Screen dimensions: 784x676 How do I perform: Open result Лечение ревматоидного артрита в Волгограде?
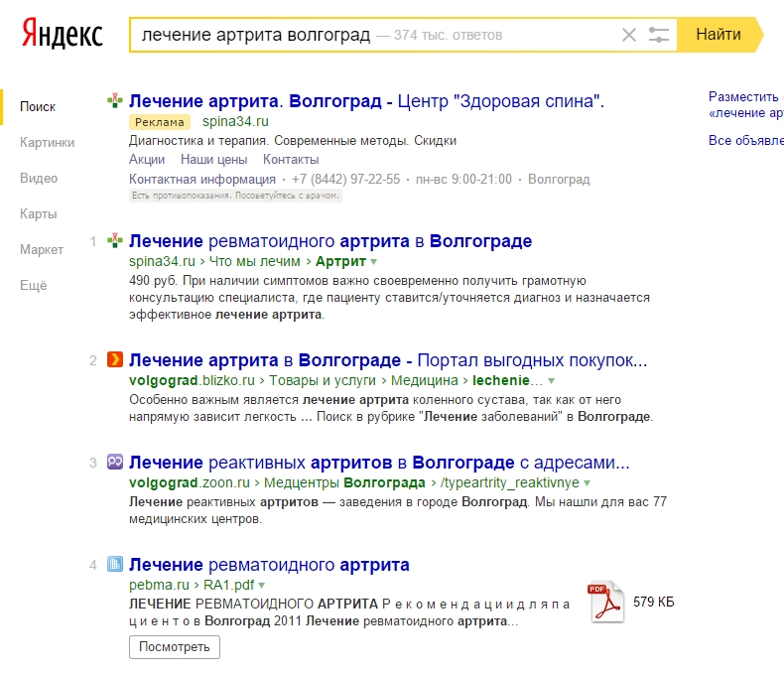coord(330,241)
